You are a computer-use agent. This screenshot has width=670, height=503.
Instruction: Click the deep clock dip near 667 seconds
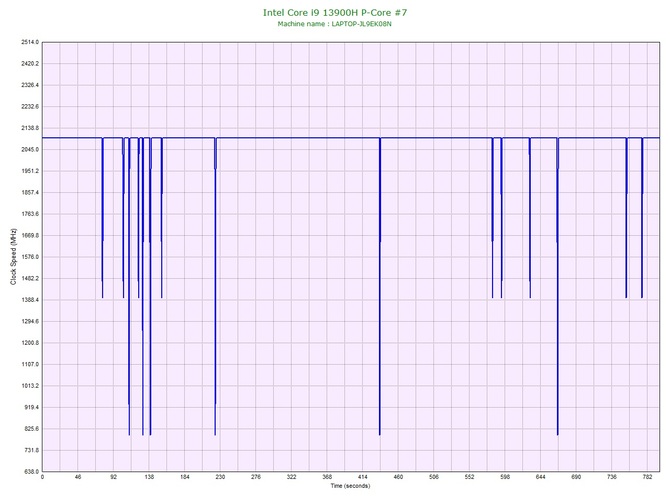558,286
